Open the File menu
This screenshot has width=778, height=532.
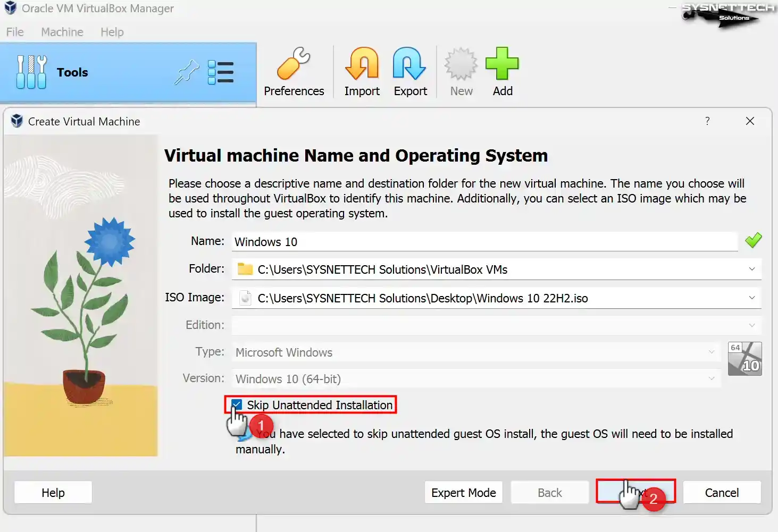tap(15, 32)
